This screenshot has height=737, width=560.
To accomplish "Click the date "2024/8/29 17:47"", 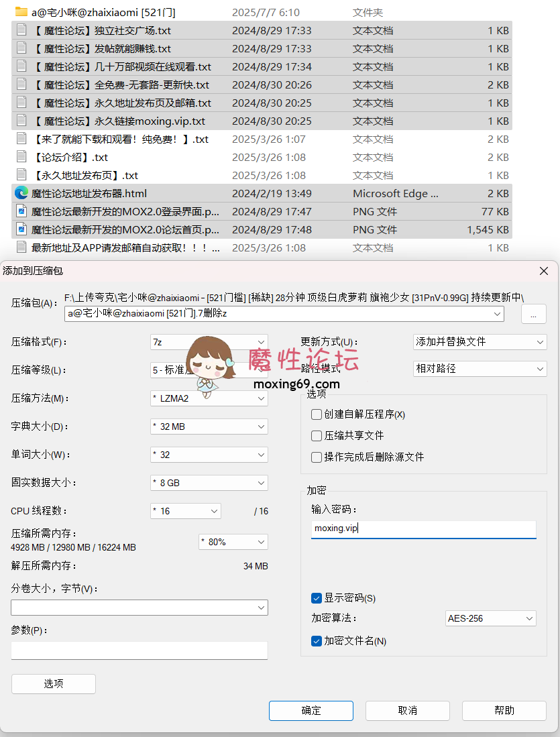I will [272, 211].
